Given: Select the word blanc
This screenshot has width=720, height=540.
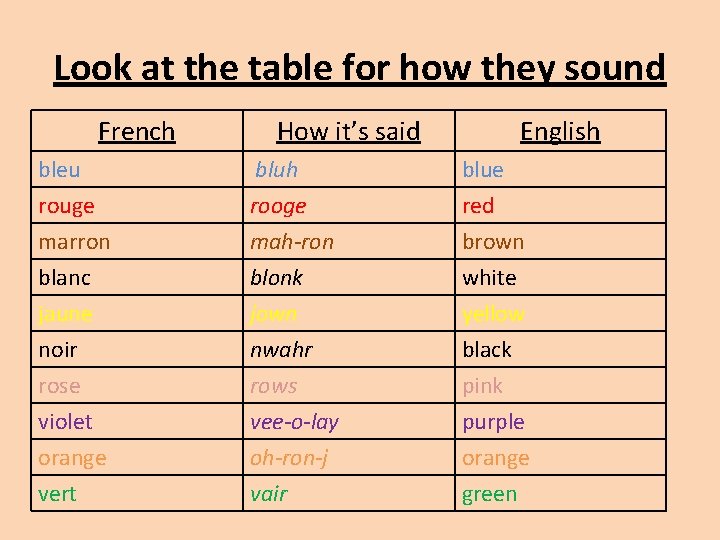Looking at the screenshot, I should point(65,277).
